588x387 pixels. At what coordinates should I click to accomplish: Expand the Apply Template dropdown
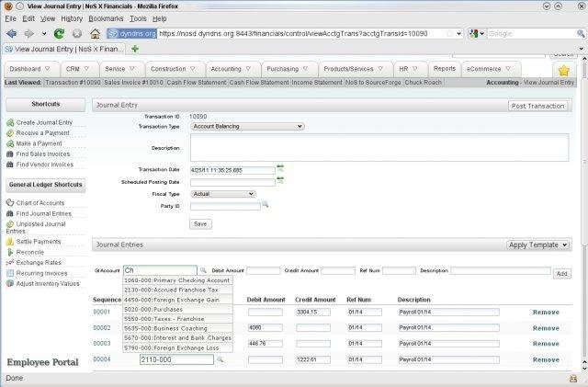pos(538,245)
